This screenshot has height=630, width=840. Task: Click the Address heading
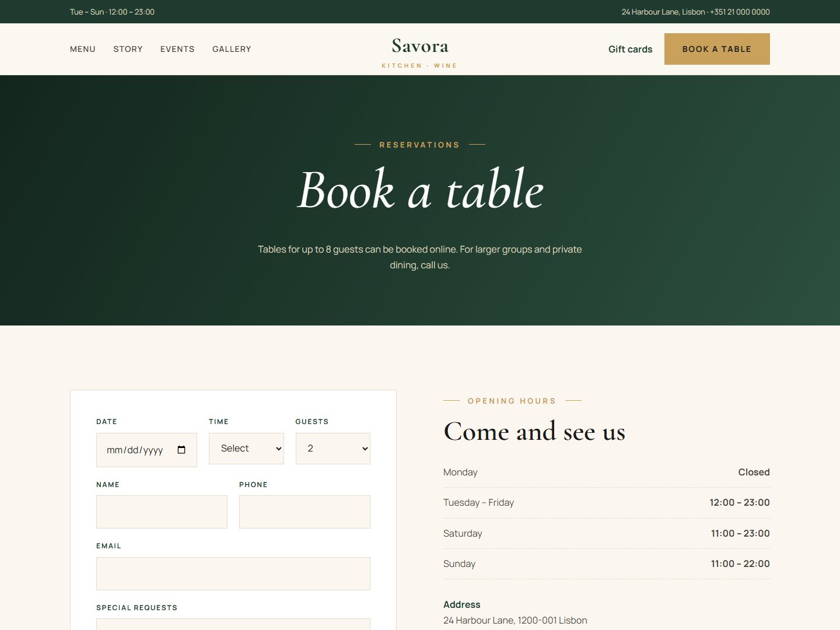point(462,604)
